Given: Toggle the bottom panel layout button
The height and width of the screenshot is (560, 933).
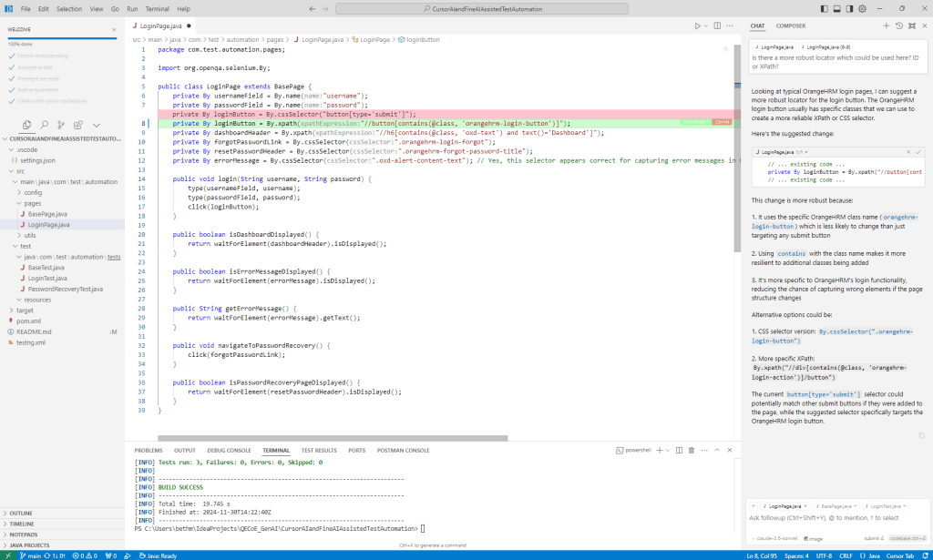Looking at the screenshot, I should [x=836, y=8].
